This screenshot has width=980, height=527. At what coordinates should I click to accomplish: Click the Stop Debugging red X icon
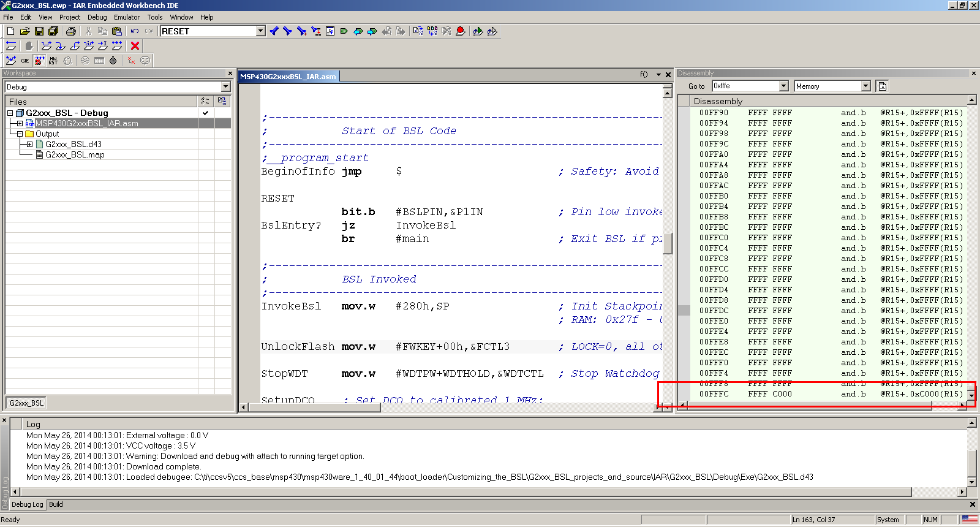(135, 46)
